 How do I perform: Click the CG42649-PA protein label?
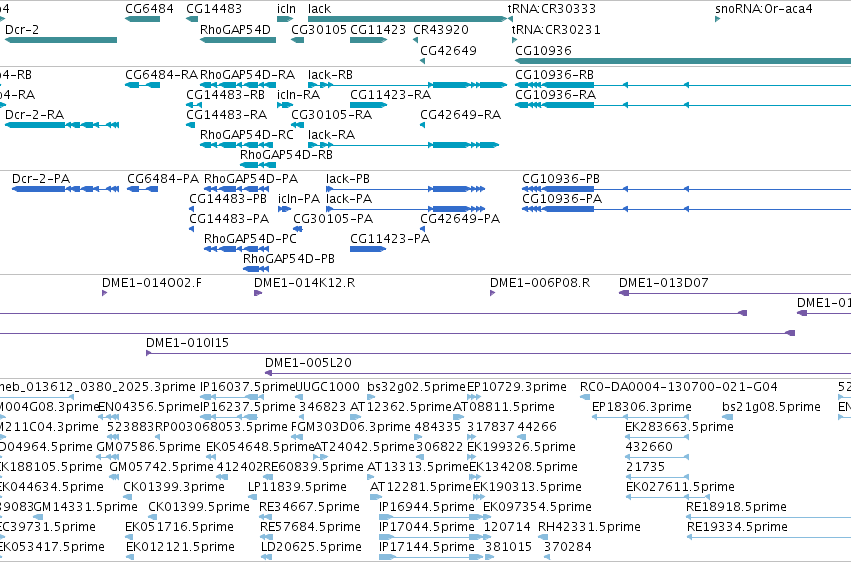click(460, 219)
